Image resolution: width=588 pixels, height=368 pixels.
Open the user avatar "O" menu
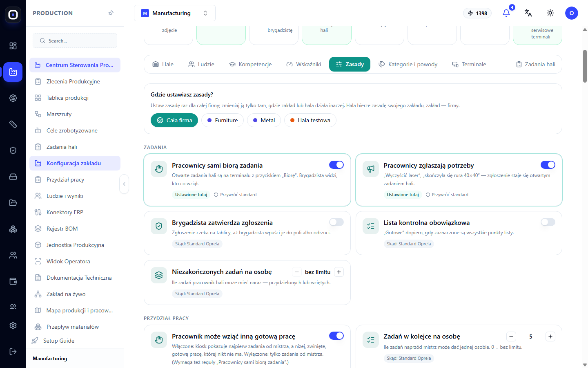(572, 13)
